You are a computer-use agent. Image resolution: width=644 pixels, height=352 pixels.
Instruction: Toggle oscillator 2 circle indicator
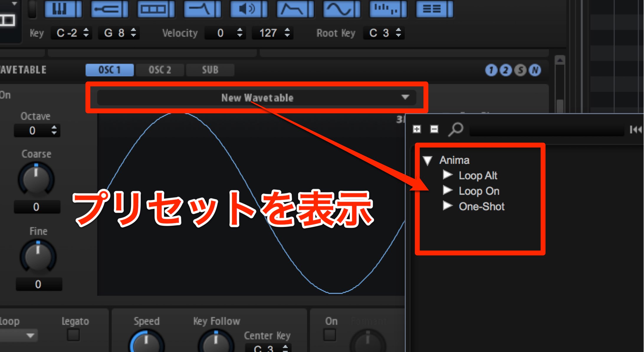(x=505, y=70)
